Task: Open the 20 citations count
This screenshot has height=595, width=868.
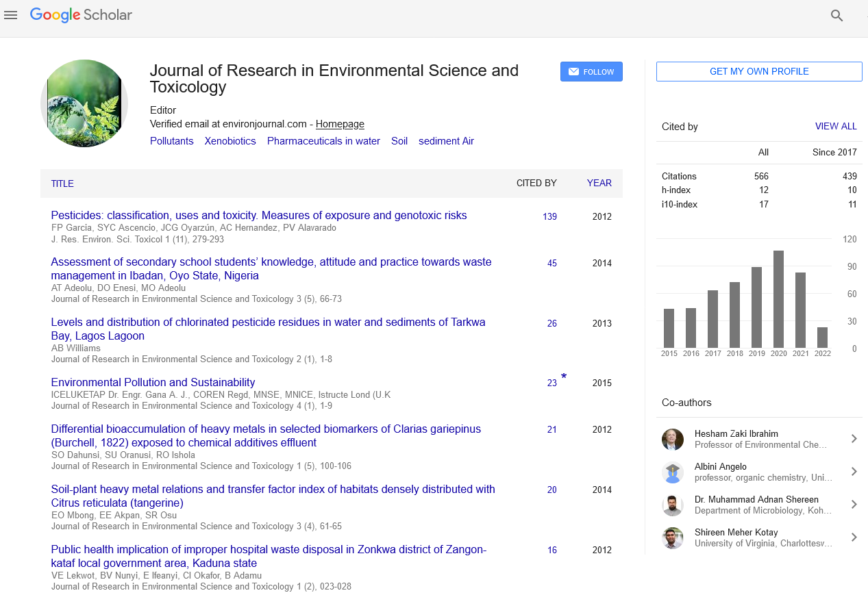Action: pyautogui.click(x=552, y=490)
